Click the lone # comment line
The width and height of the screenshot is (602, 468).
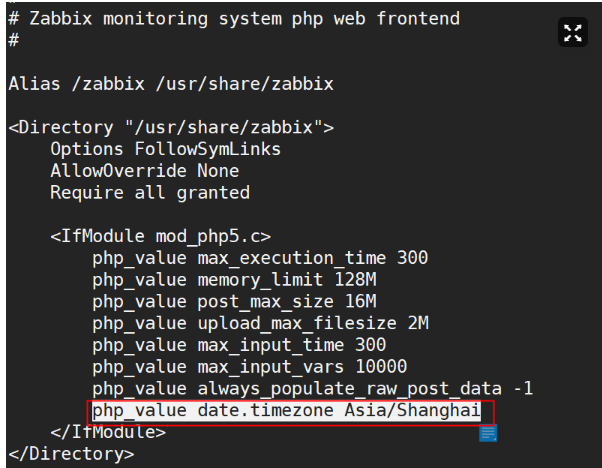coord(14,40)
